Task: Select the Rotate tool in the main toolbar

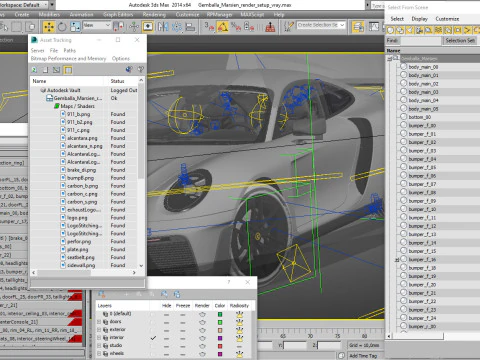Action: [62, 26]
